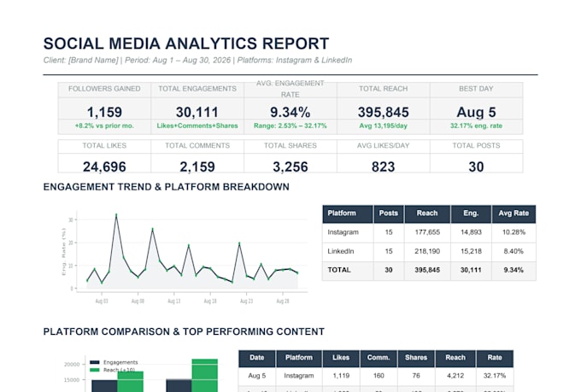Click the Rate column header in top content table

(495, 359)
